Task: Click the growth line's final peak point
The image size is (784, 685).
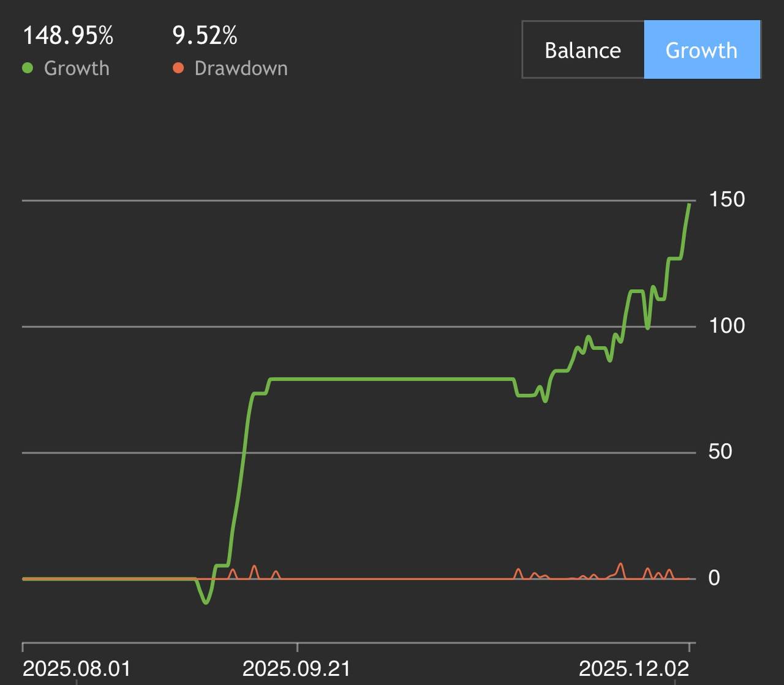Action: tap(690, 204)
